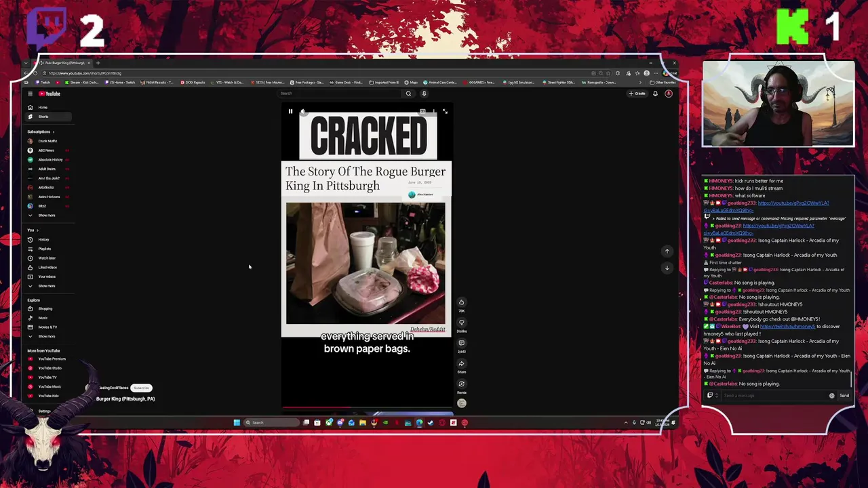
Task: Dislike the Short
Action: tap(461, 323)
